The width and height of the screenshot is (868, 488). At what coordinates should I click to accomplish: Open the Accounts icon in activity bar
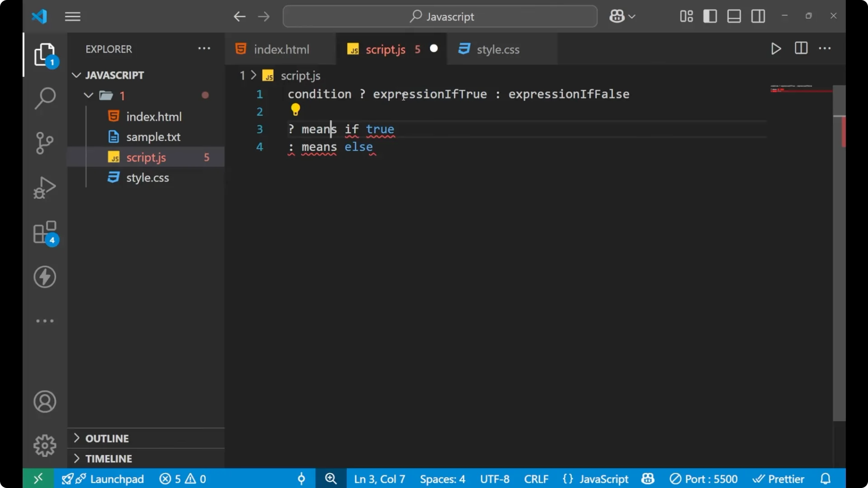45,402
